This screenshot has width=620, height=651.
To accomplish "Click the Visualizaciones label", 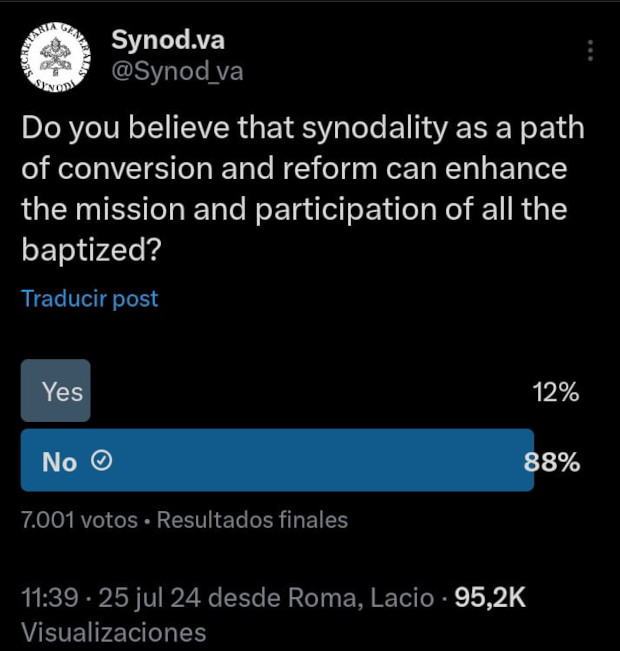I will coord(113,632).
